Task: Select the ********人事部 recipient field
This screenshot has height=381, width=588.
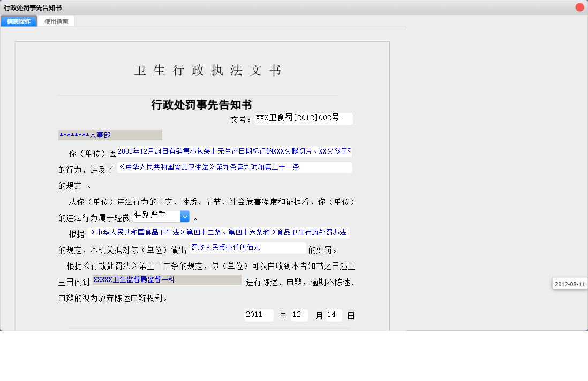Action: (x=110, y=135)
